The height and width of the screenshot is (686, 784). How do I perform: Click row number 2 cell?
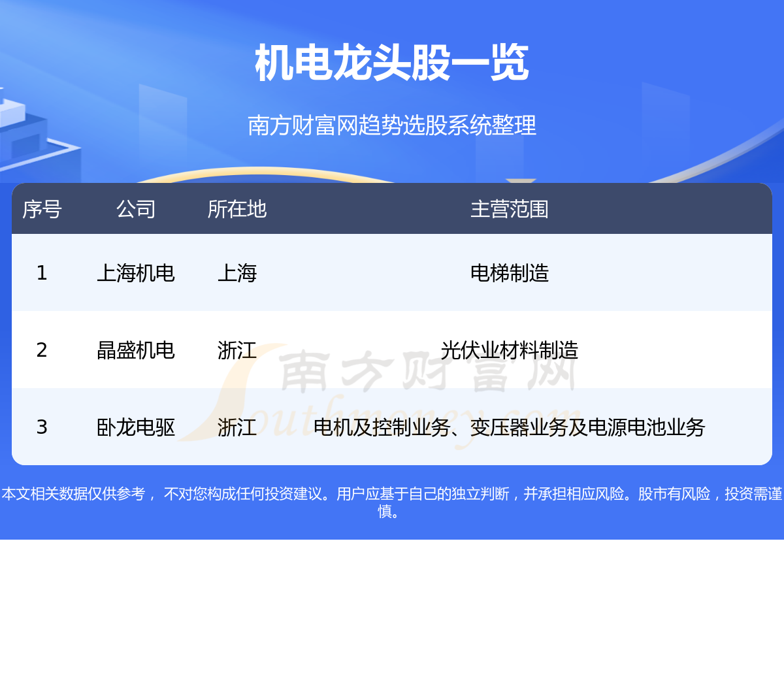[x=42, y=350]
